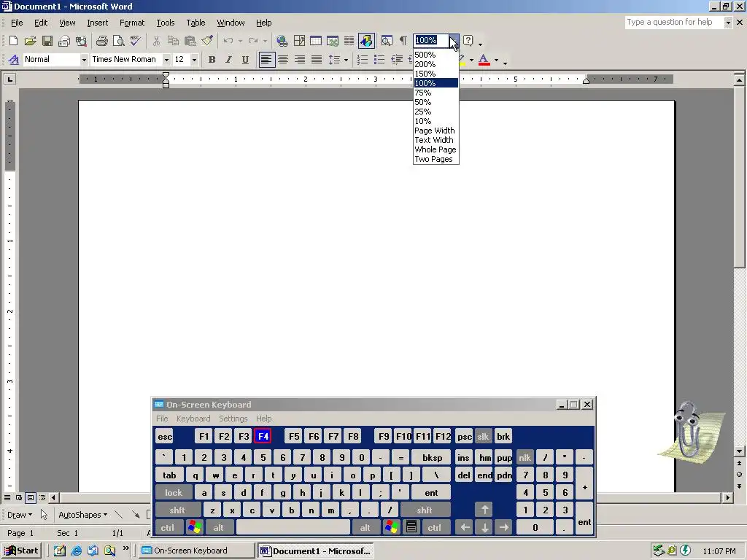Select Objects arrow in Drawing toolbar

[44, 515]
